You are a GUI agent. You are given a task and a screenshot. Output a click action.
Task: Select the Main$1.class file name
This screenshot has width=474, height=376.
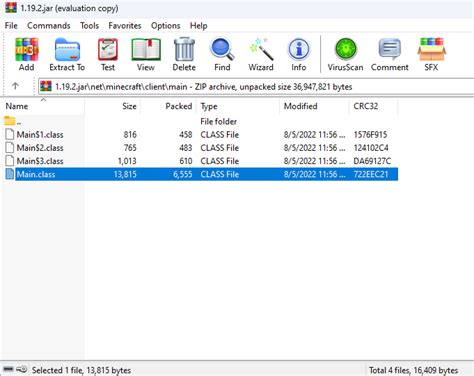click(x=40, y=135)
